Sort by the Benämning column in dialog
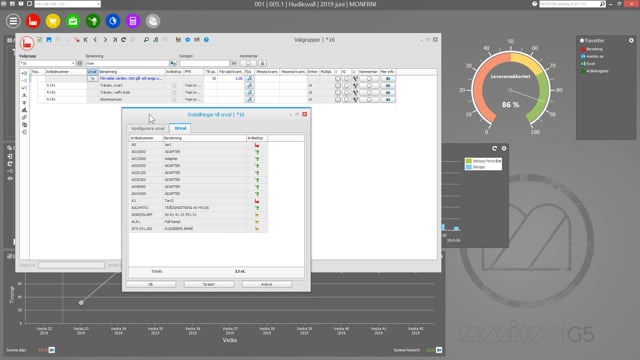The height and width of the screenshot is (360, 640). click(x=204, y=138)
